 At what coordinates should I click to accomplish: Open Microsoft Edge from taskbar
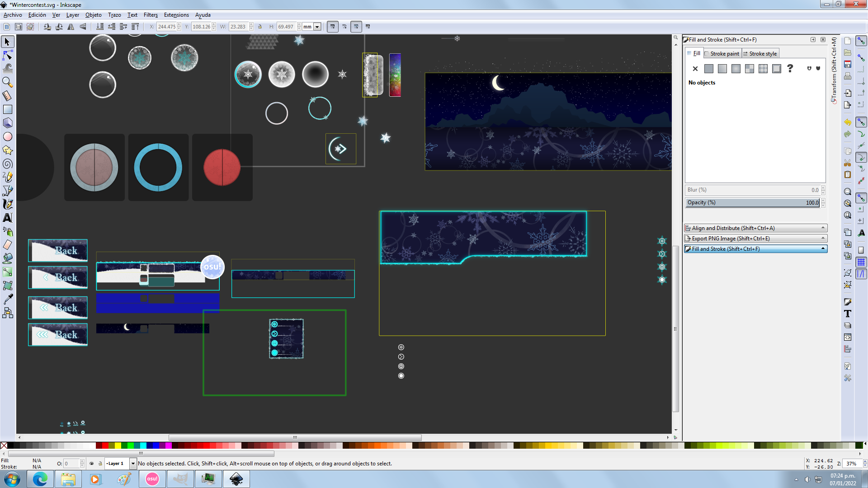[x=40, y=479]
